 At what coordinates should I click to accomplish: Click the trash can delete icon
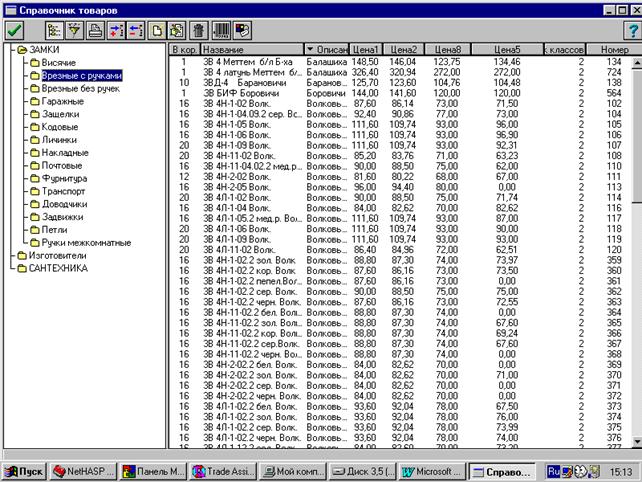pyautogui.click(x=199, y=31)
